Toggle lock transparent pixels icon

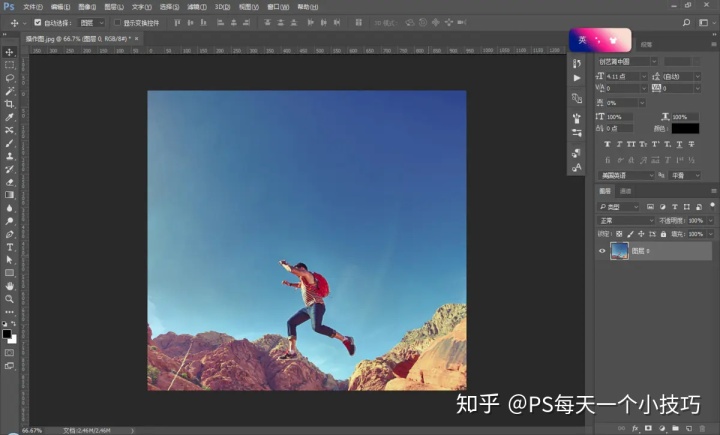619,234
